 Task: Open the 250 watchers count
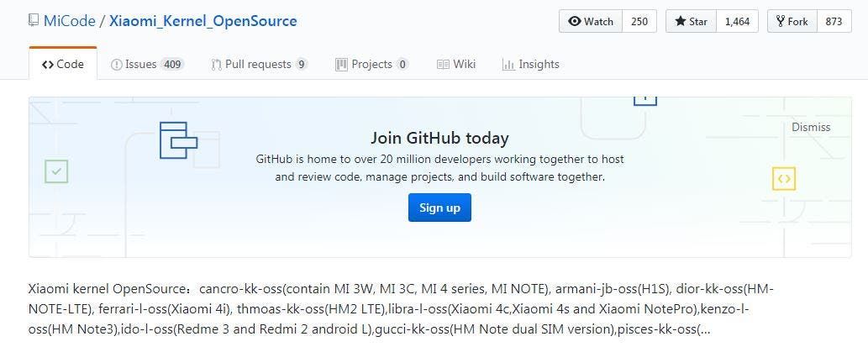pyautogui.click(x=639, y=22)
